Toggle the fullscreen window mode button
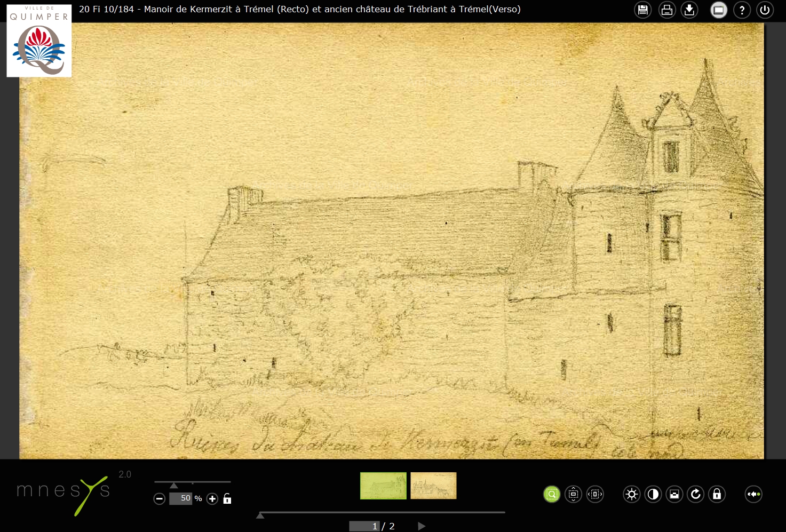 tap(719, 10)
